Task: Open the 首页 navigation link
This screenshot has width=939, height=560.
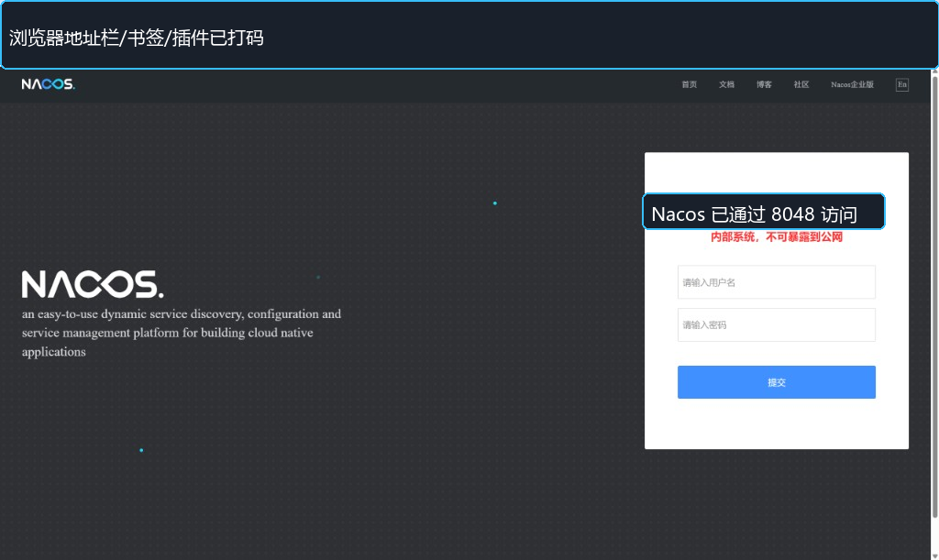Action: (690, 84)
